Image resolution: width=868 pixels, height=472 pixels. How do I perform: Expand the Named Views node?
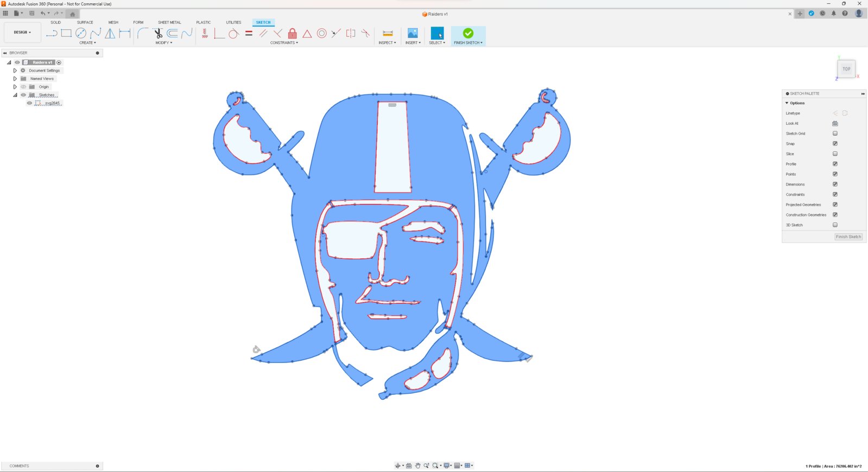tap(15, 79)
